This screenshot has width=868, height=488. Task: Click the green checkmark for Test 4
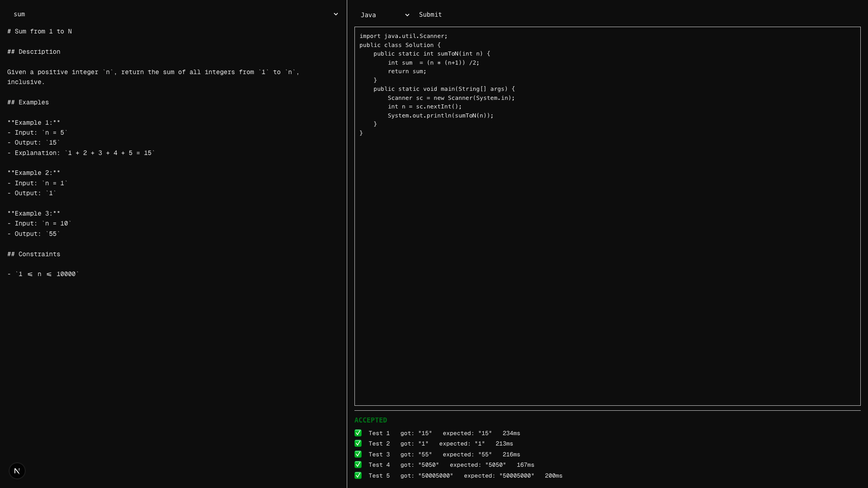point(358,465)
